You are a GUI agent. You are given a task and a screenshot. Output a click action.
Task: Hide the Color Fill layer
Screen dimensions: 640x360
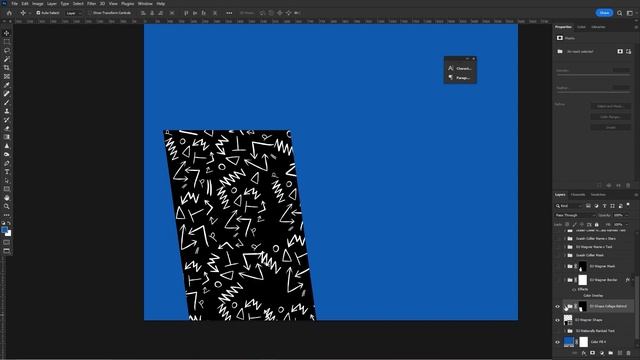(558, 342)
